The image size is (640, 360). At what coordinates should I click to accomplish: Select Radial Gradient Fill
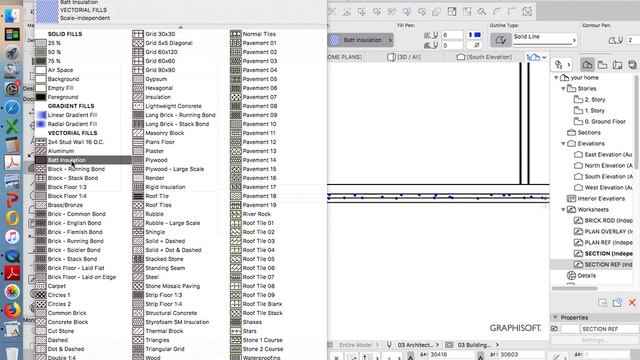pyautogui.click(x=72, y=124)
